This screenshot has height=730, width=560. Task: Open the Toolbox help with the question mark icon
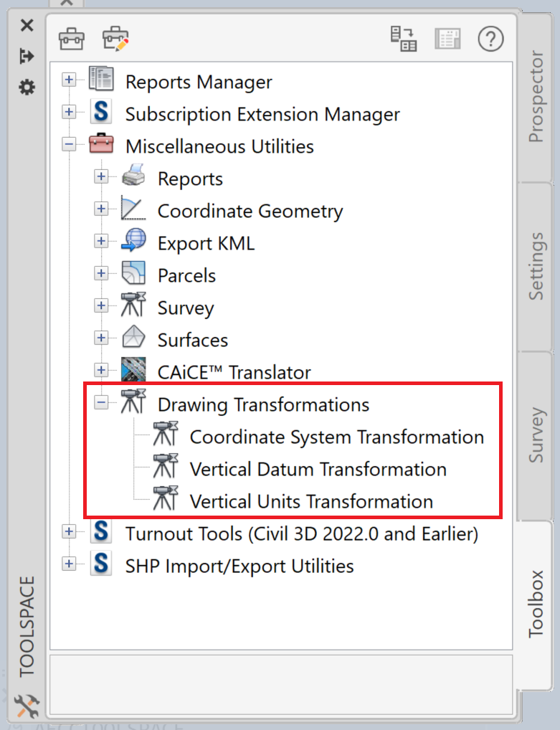[490, 39]
